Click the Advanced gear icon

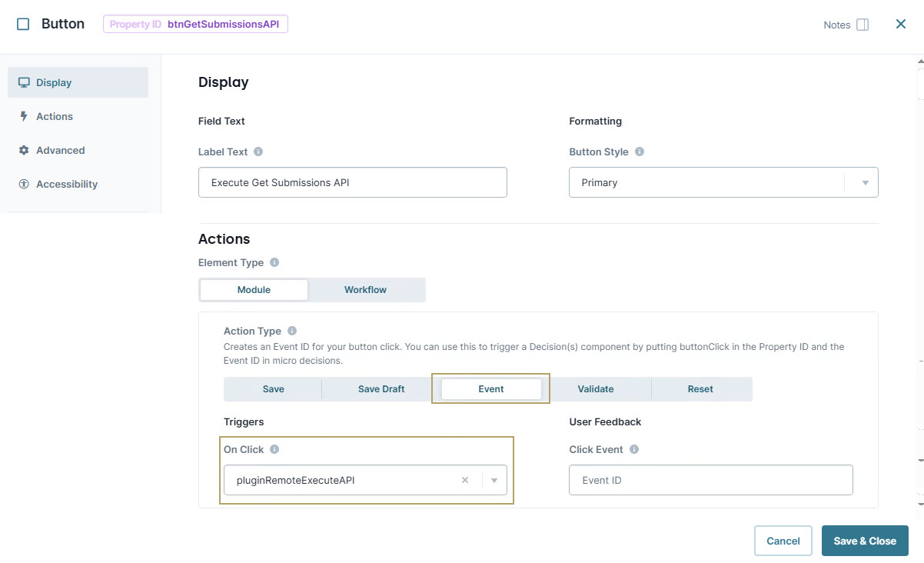click(23, 150)
